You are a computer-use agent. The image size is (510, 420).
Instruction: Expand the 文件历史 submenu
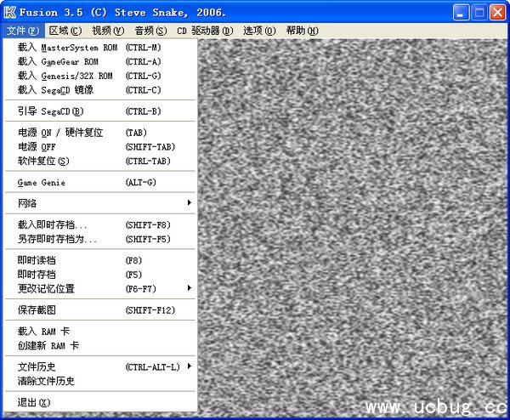point(100,367)
